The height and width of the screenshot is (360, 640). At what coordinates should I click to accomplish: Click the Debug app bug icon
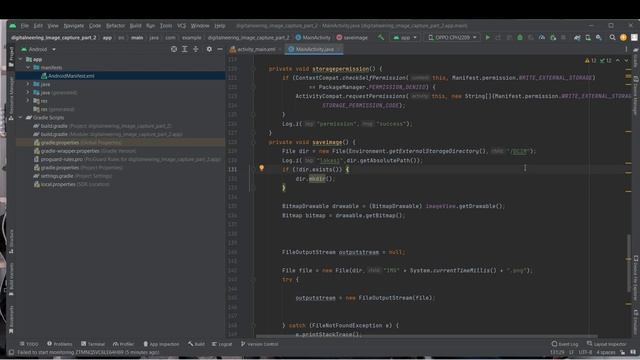click(520, 38)
